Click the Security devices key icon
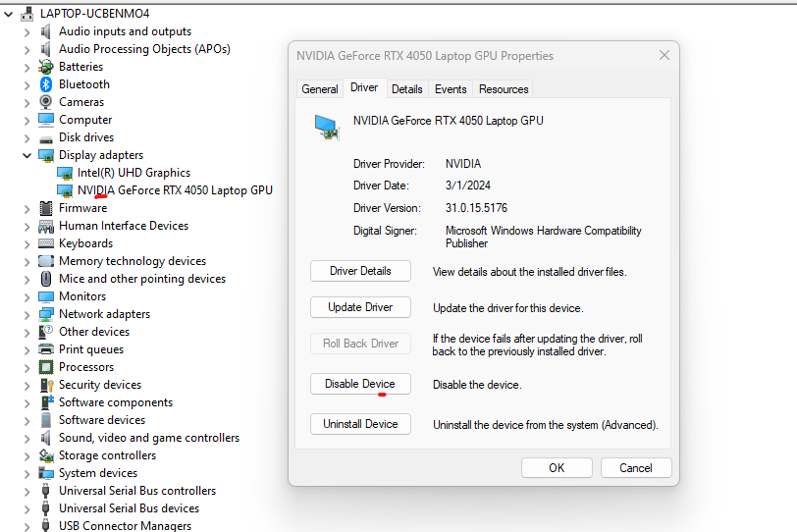 [x=46, y=385]
